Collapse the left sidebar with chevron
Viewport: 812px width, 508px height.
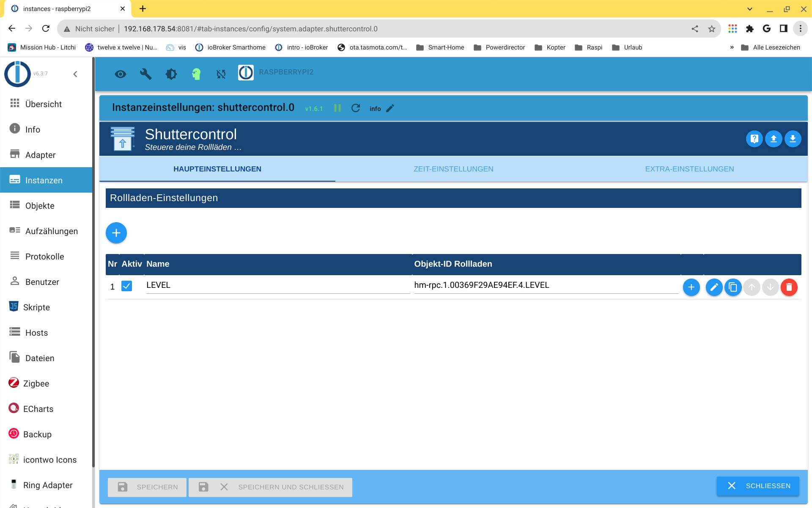click(75, 74)
